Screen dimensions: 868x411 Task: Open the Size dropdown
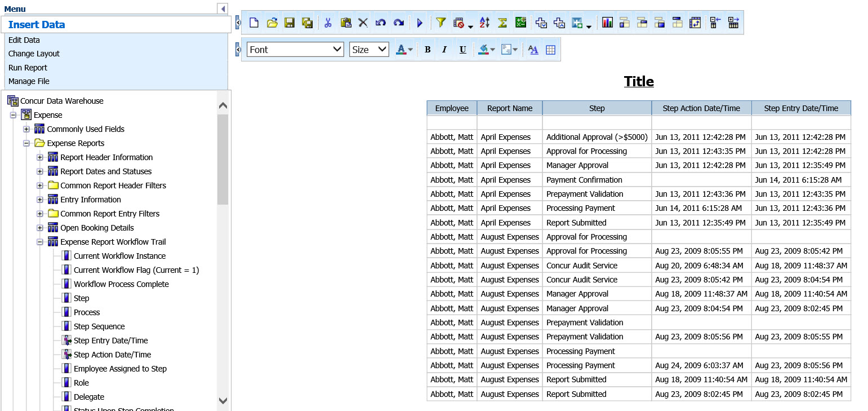[x=369, y=50]
